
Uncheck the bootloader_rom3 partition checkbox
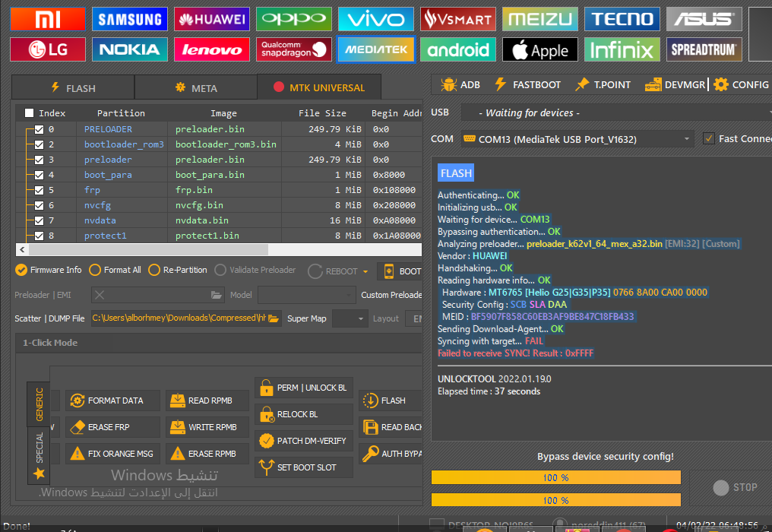(x=39, y=145)
